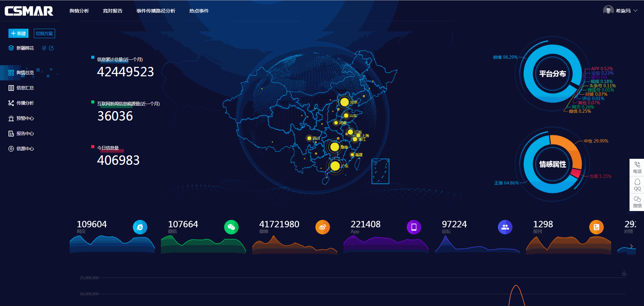644x306 pixels.
Task: Click the edit icon beside 新疆棉花
Action: 51,48
